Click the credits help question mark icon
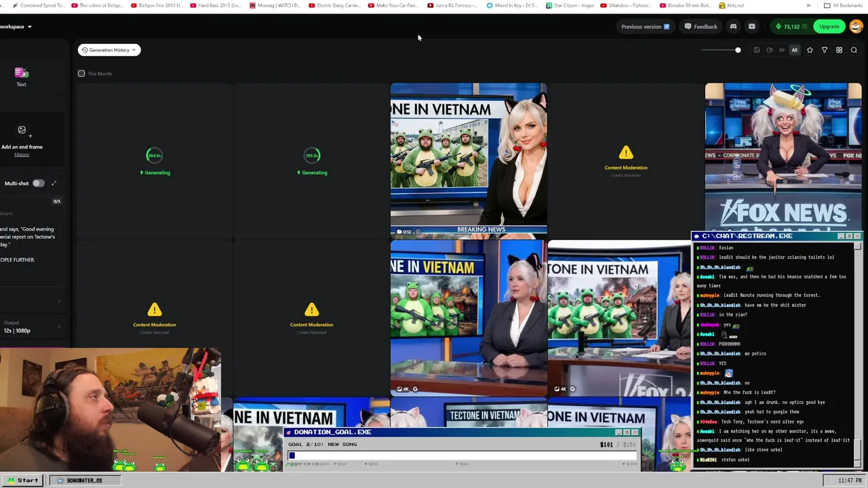868x488 pixels. (x=804, y=26)
